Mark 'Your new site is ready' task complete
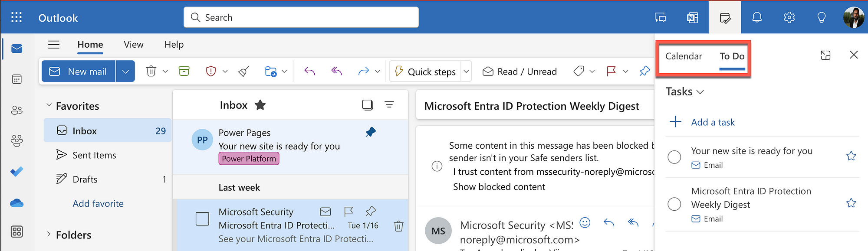Image resolution: width=868 pixels, height=251 pixels. (x=674, y=157)
